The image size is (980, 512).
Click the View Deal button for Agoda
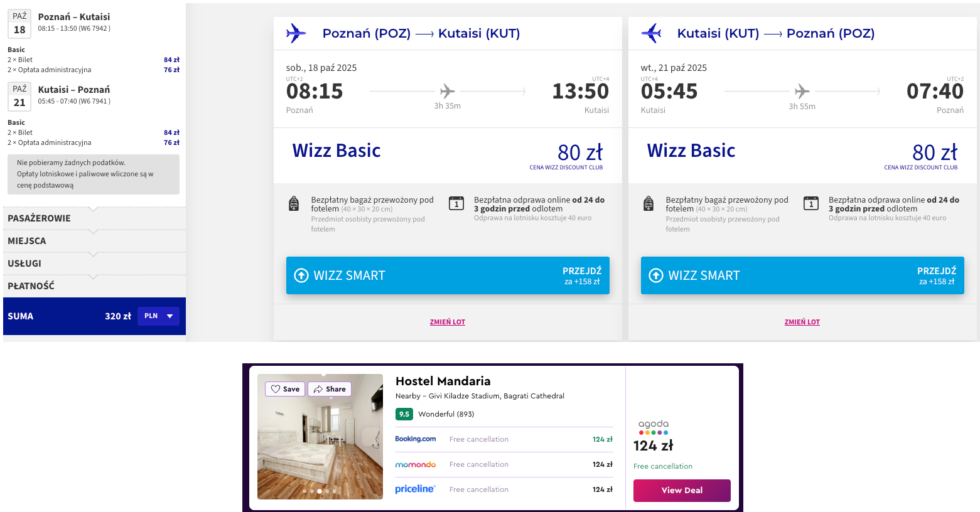coord(682,491)
